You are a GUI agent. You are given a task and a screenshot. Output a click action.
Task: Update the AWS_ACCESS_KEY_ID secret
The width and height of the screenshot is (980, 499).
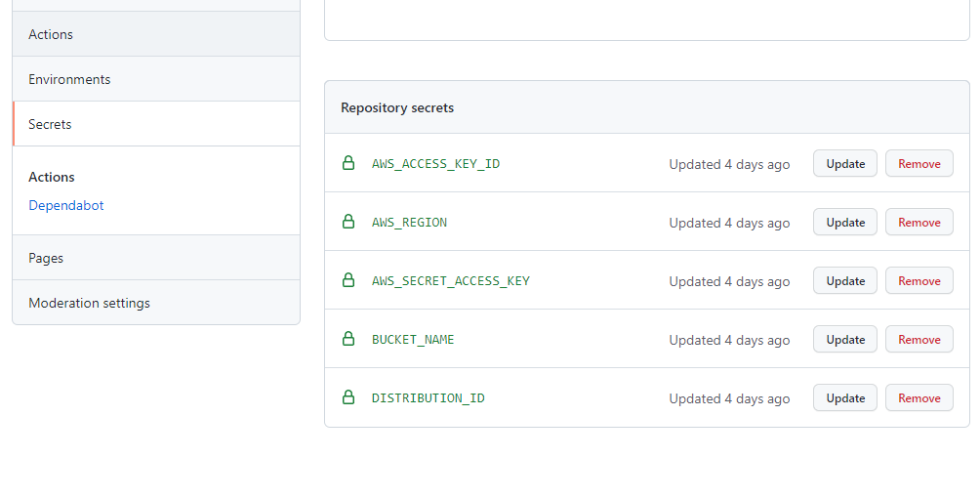pos(845,164)
